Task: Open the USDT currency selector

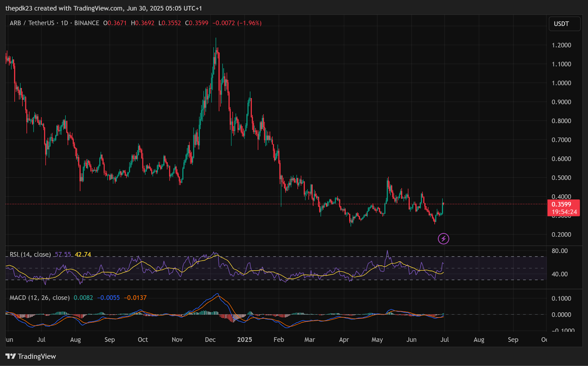Action: tap(564, 24)
